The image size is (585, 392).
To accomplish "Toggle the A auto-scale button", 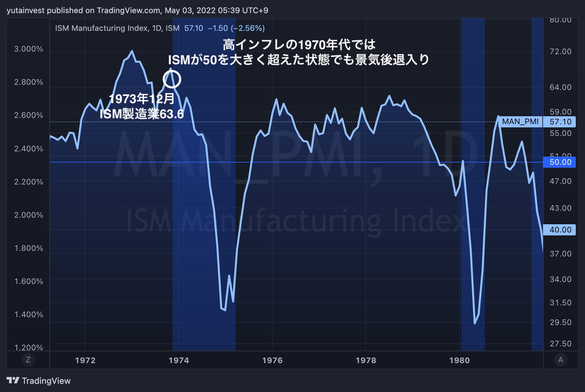I will 561,360.
